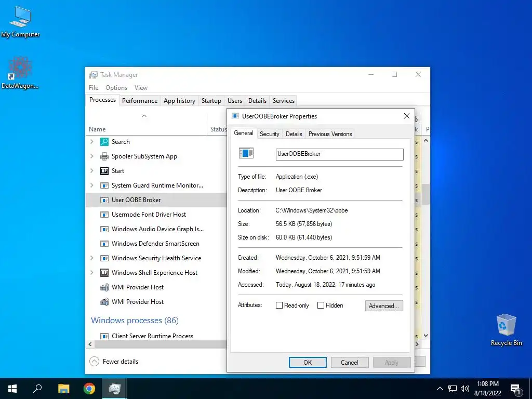Open the volume tray icon
The width and height of the screenshot is (532, 399).
pyautogui.click(x=465, y=389)
